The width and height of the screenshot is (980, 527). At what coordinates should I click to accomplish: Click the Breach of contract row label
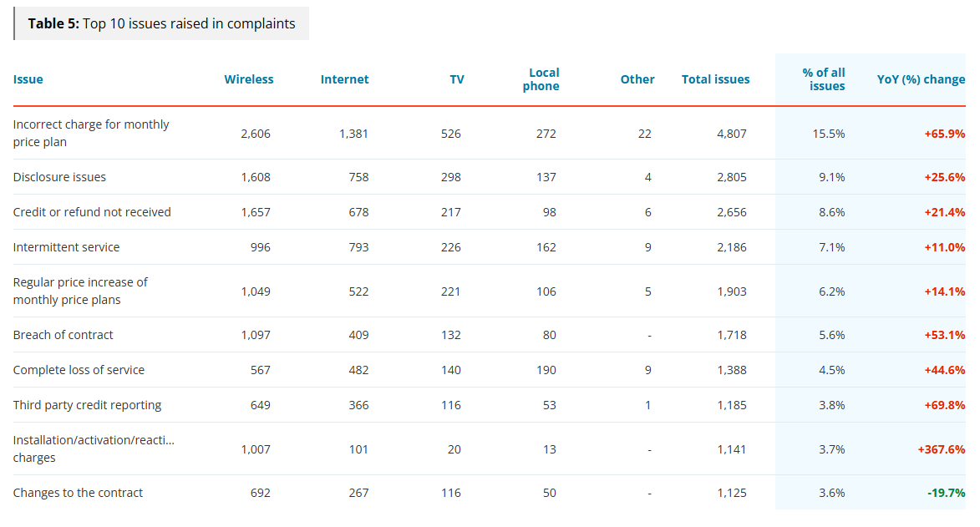(x=63, y=335)
